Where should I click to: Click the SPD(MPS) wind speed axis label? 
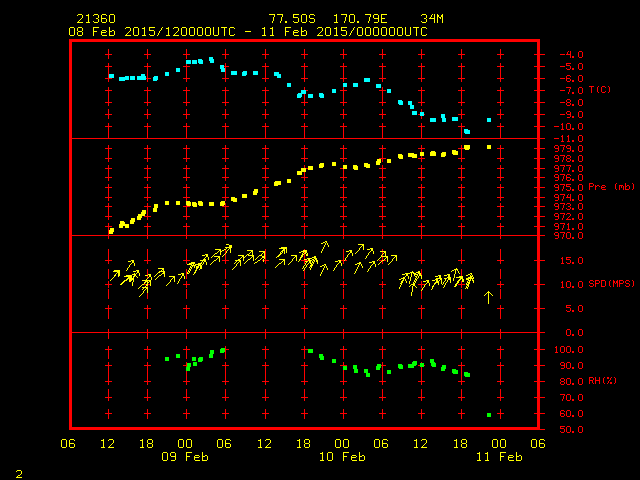611,283
